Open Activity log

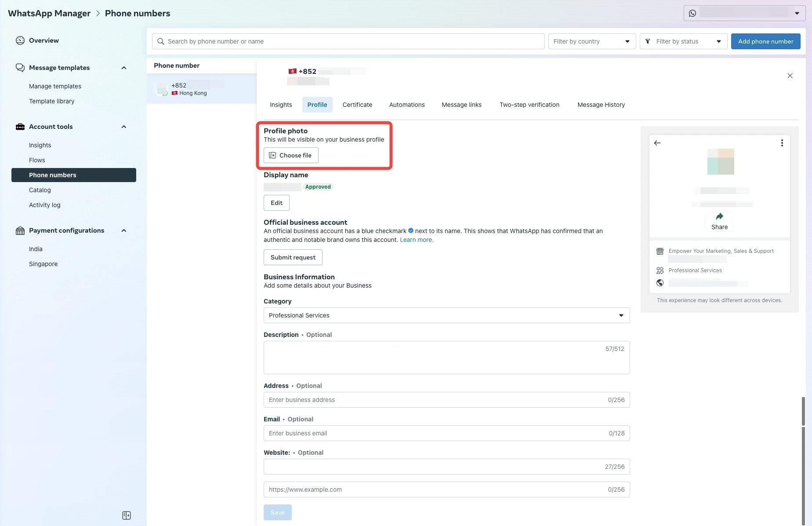[x=44, y=205]
